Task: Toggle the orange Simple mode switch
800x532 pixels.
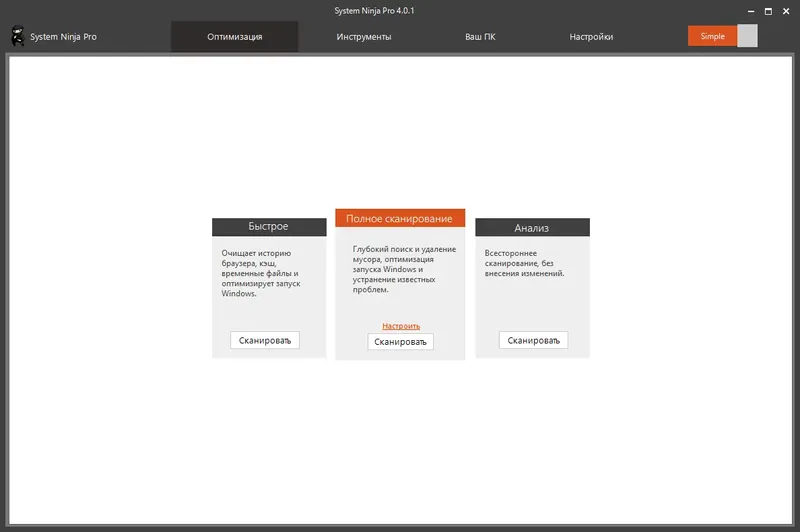Action: pyautogui.click(x=722, y=36)
